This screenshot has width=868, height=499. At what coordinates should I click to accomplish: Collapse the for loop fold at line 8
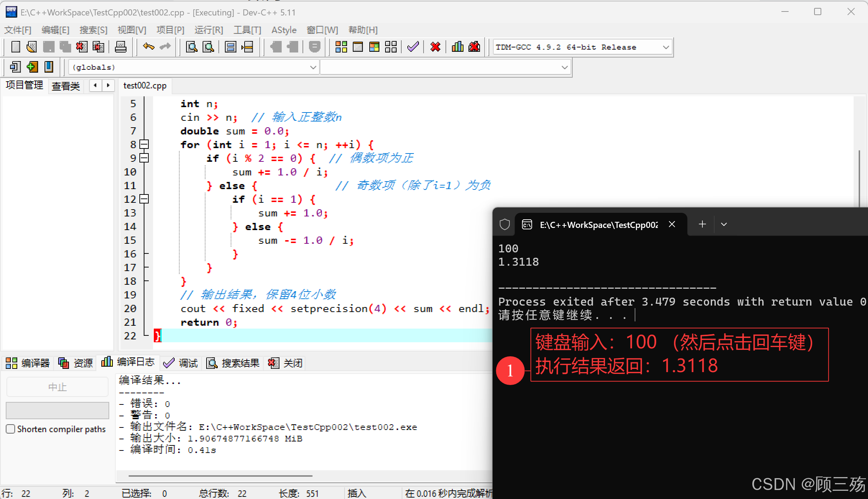pyautogui.click(x=144, y=145)
